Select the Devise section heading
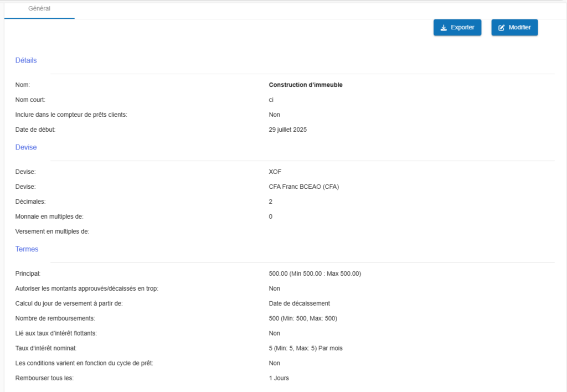This screenshot has height=392, width=567. click(x=26, y=147)
